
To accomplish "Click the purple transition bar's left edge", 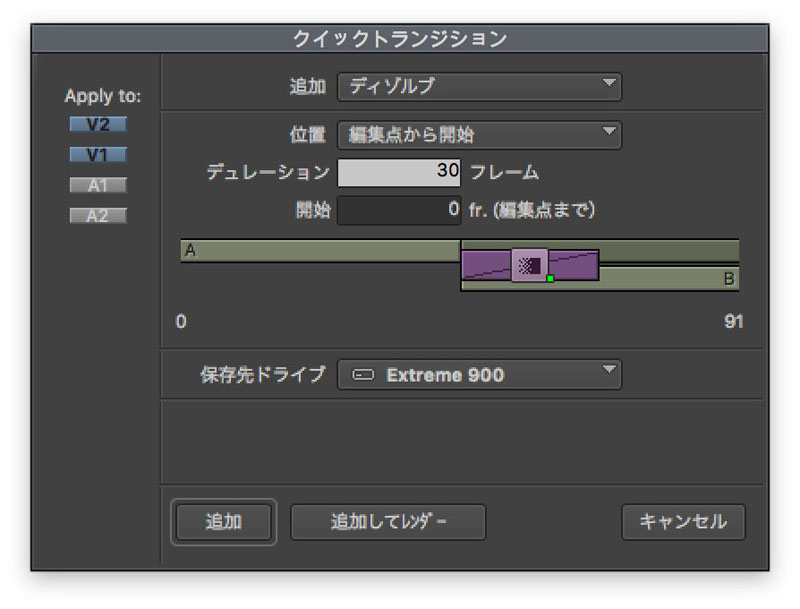I will (x=465, y=265).
